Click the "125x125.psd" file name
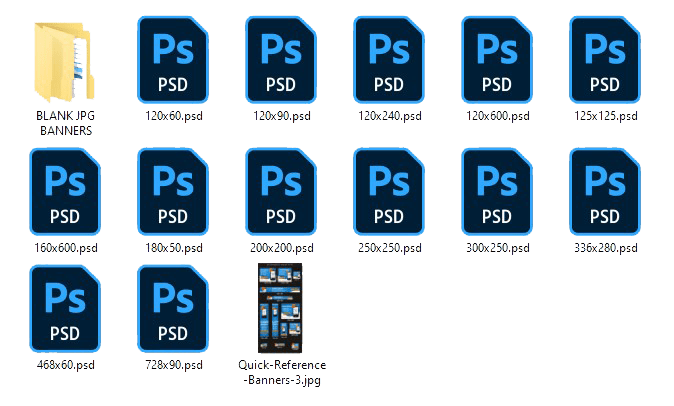Image resolution: width=674 pixels, height=406 pixels. [x=606, y=116]
